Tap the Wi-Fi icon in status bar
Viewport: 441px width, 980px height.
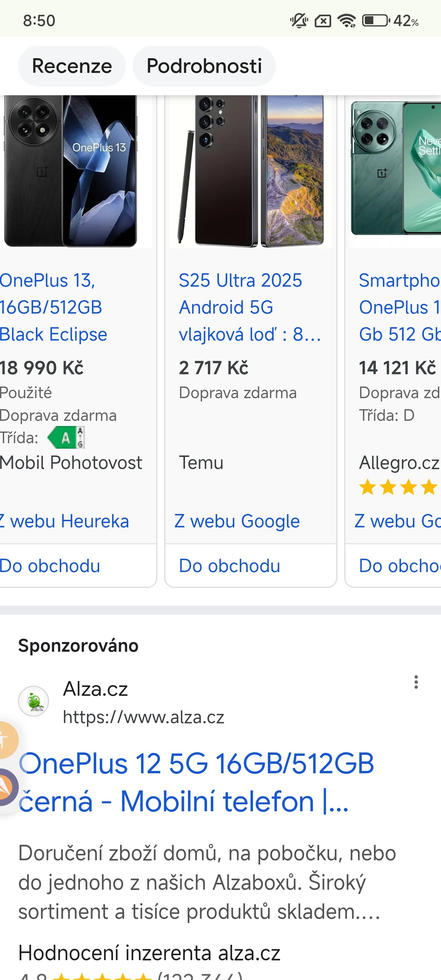(x=347, y=21)
